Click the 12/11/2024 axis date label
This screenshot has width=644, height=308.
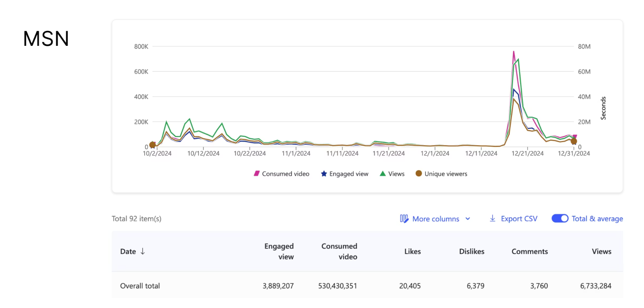pos(481,153)
